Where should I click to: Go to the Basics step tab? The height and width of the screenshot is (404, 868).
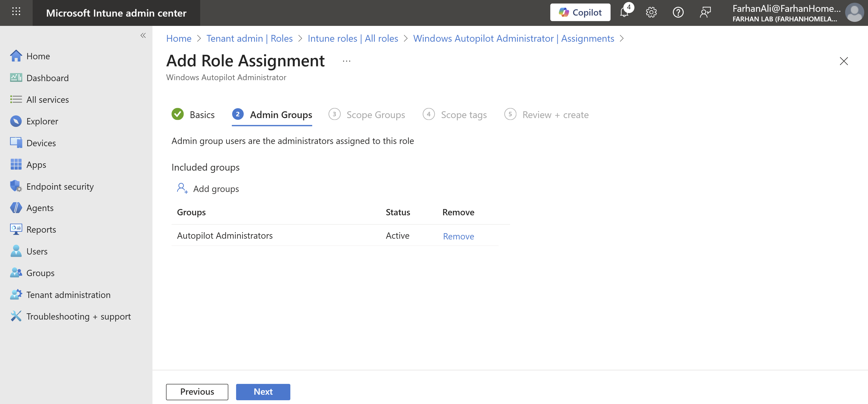[x=201, y=115]
